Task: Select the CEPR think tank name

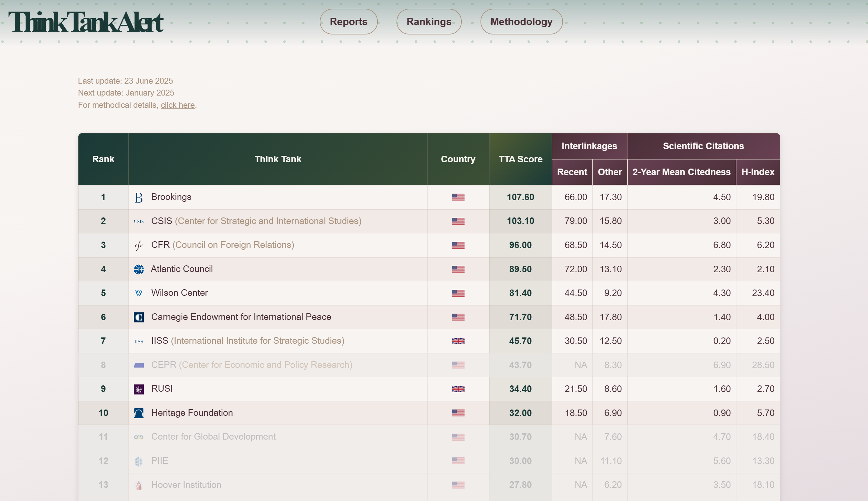Action: tap(252, 365)
